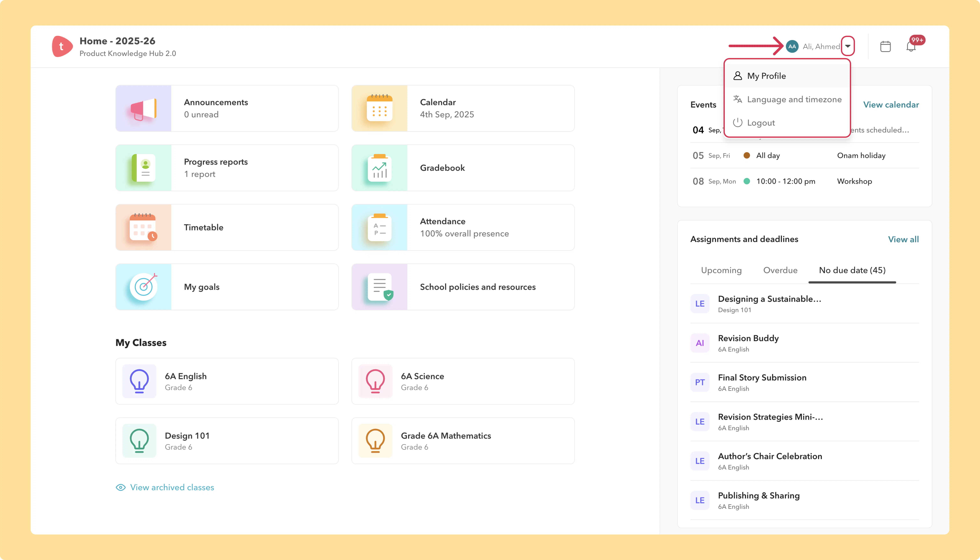Screen dimensions: 980x560
Task: Click the eye icon for archived classes
Action: (121, 487)
